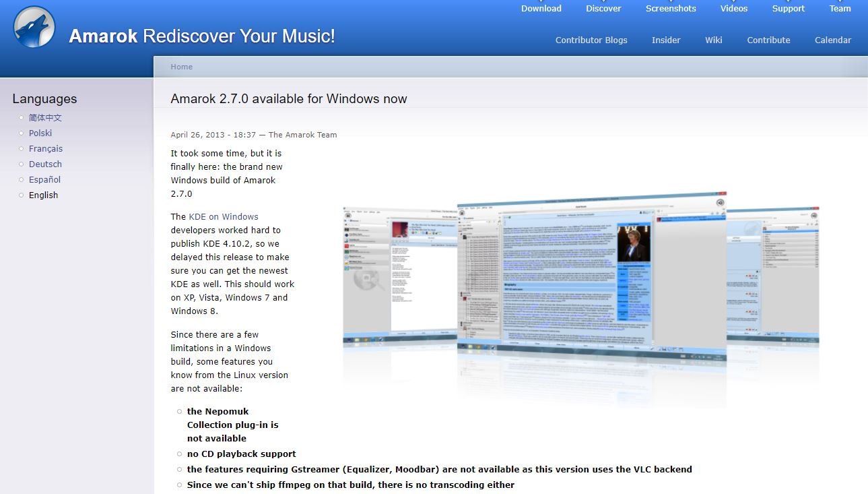Screen dimensions: 868x494
Task: Switch language to Español
Action: pyautogui.click(x=44, y=179)
